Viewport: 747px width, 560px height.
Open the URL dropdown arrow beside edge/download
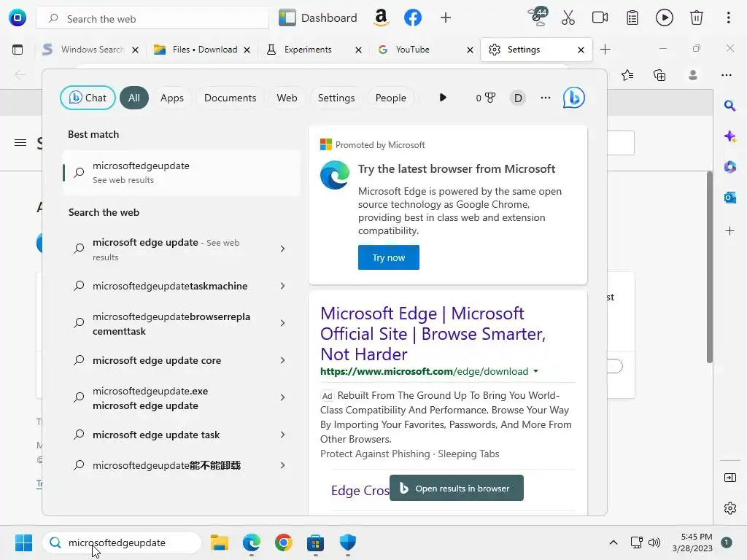click(536, 371)
